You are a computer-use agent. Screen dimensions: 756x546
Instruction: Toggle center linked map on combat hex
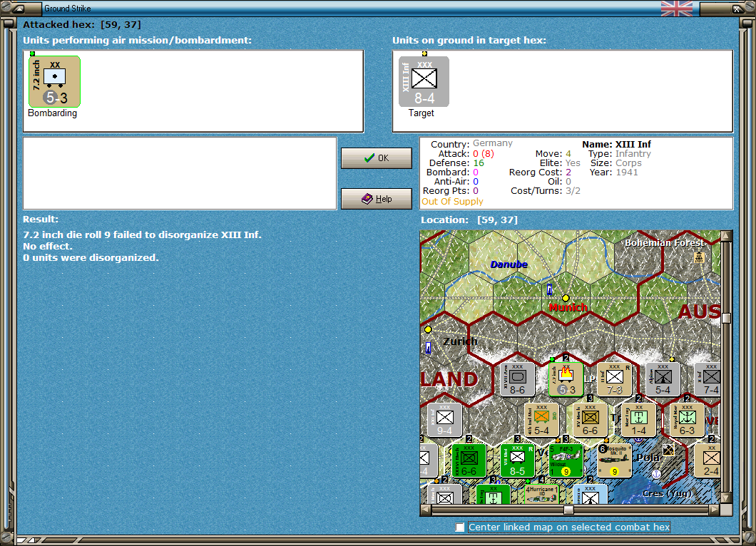460,527
